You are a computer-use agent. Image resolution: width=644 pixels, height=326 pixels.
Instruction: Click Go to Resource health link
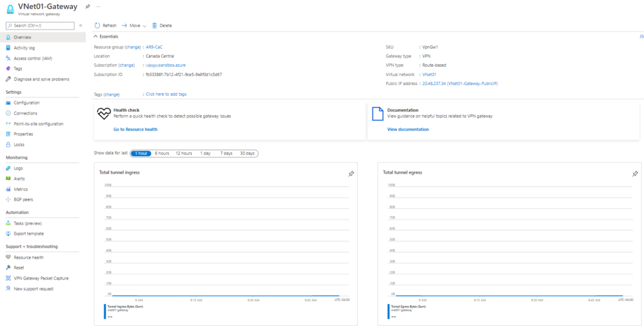[x=135, y=130]
